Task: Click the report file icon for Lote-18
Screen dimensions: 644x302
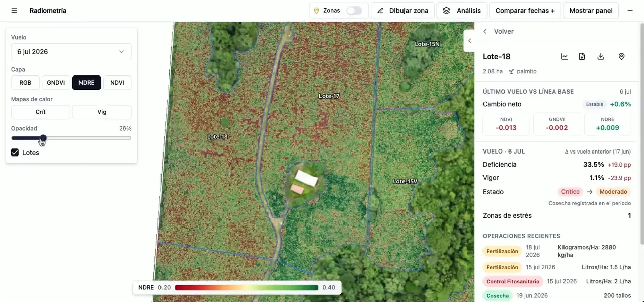Action: pos(582,57)
